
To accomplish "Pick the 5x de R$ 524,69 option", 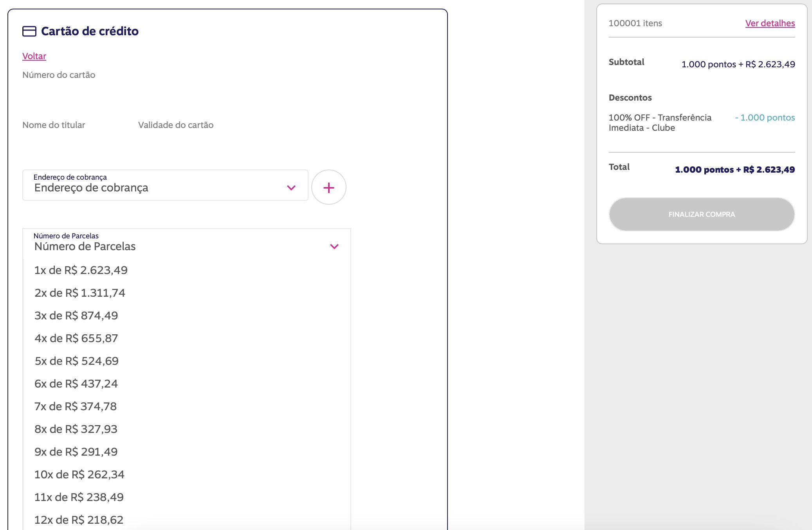I will 187,361.
